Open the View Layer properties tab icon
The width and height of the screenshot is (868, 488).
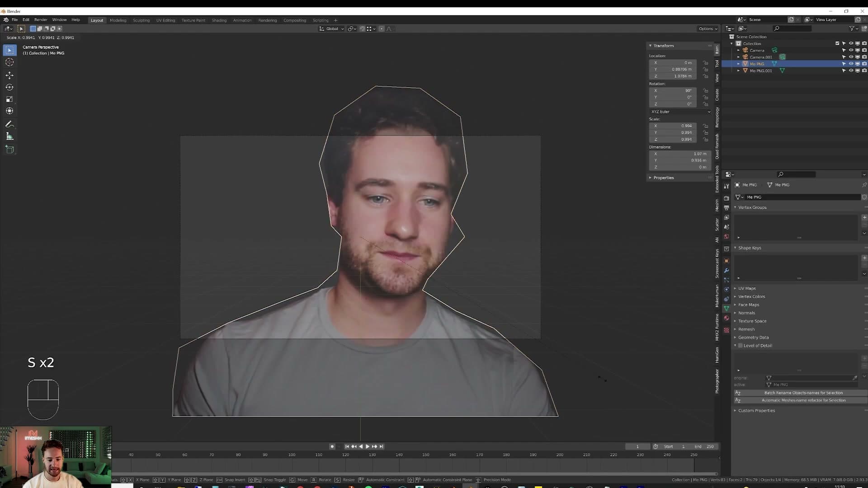pyautogui.click(x=726, y=217)
